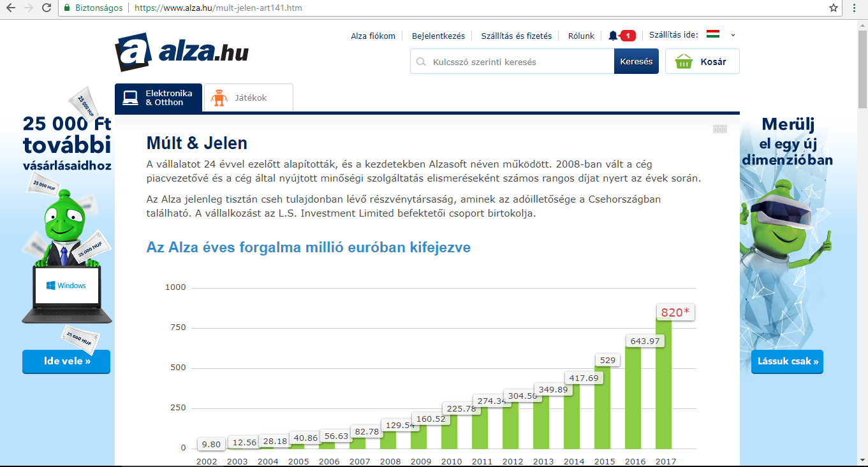Click the 2015 bar labeled 529

click(602, 407)
